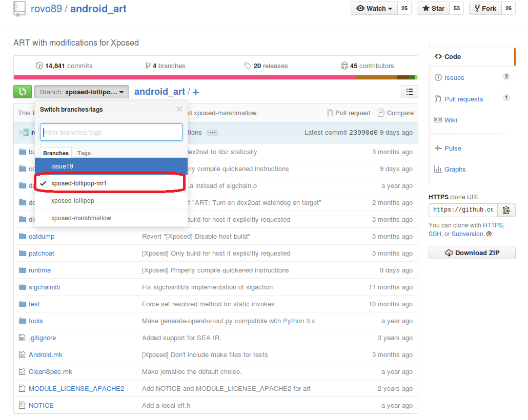Open commit "Make jemalloc the default choice."
Image resolution: width=528 pixels, height=420 pixels.
coord(192,372)
